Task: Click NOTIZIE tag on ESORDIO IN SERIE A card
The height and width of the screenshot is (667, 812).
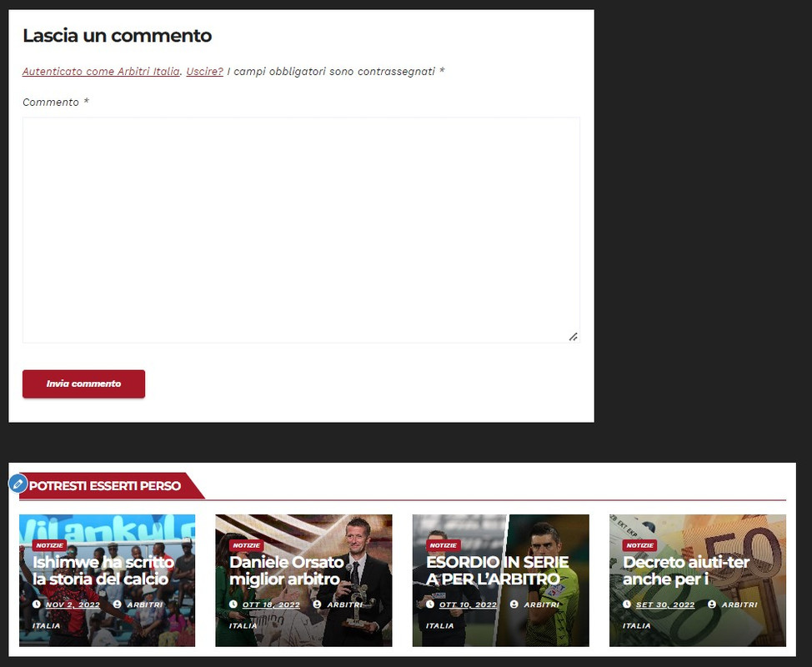Action: coord(443,545)
